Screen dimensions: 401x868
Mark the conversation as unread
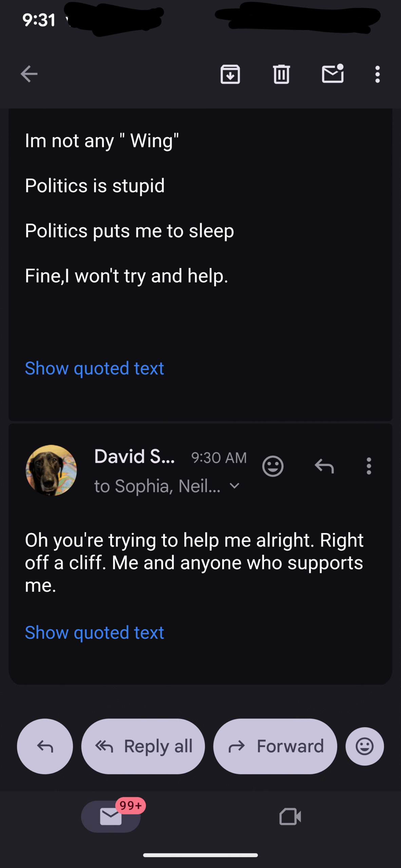pyautogui.click(x=332, y=74)
